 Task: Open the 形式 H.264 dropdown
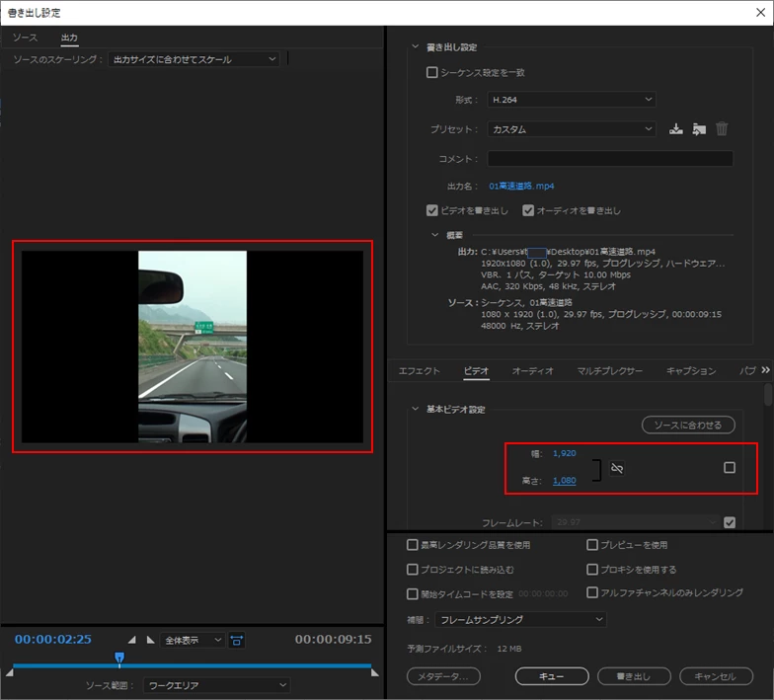[572, 100]
